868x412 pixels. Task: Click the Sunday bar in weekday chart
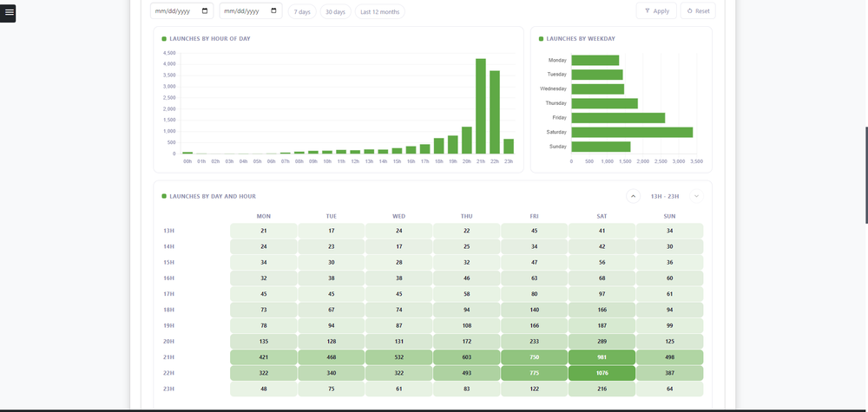[602, 147]
